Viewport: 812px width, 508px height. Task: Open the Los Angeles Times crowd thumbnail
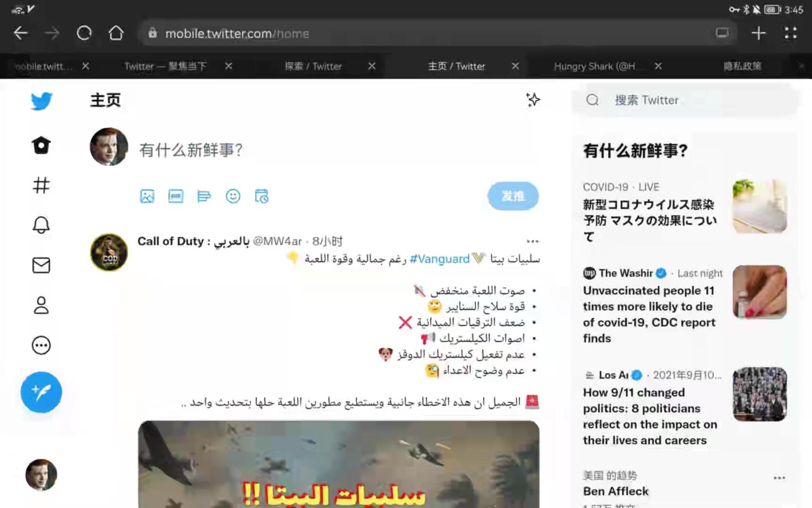click(760, 394)
